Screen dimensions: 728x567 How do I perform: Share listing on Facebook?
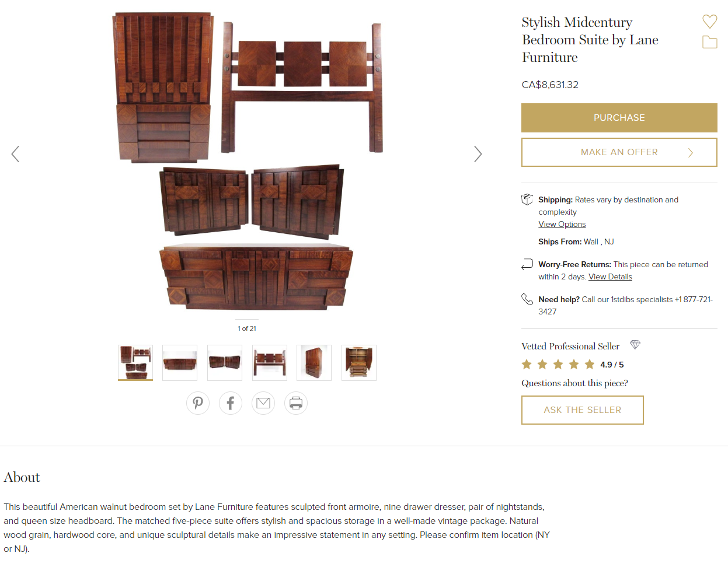point(231,403)
